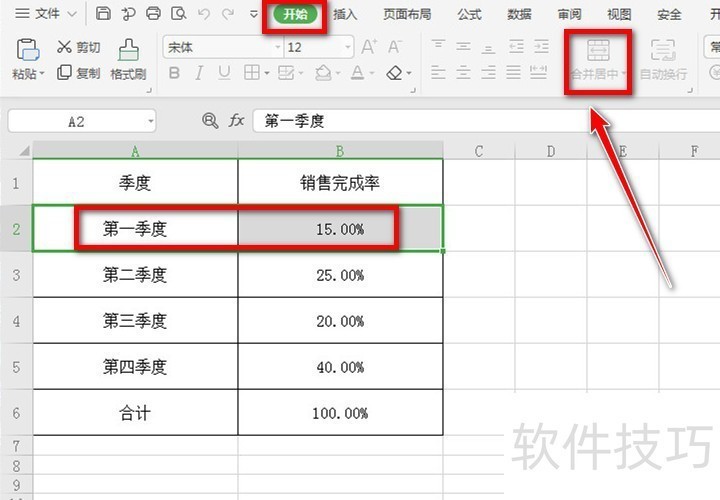Align text left
Screen dimensions: 720x500
[439, 72]
